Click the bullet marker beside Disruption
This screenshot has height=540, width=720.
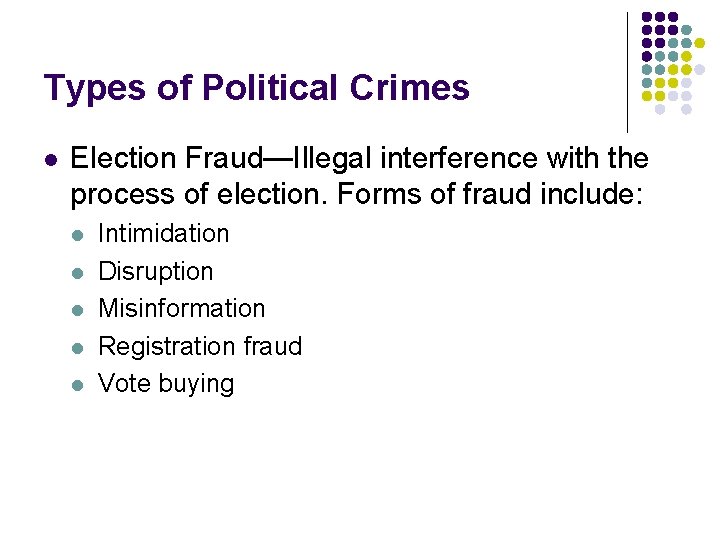(x=79, y=272)
